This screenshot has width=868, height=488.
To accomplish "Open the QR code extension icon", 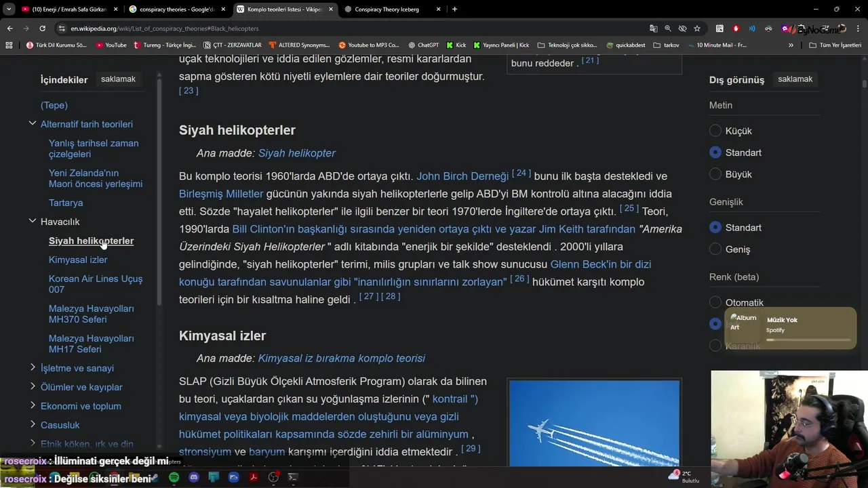I will pyautogui.click(x=719, y=28).
